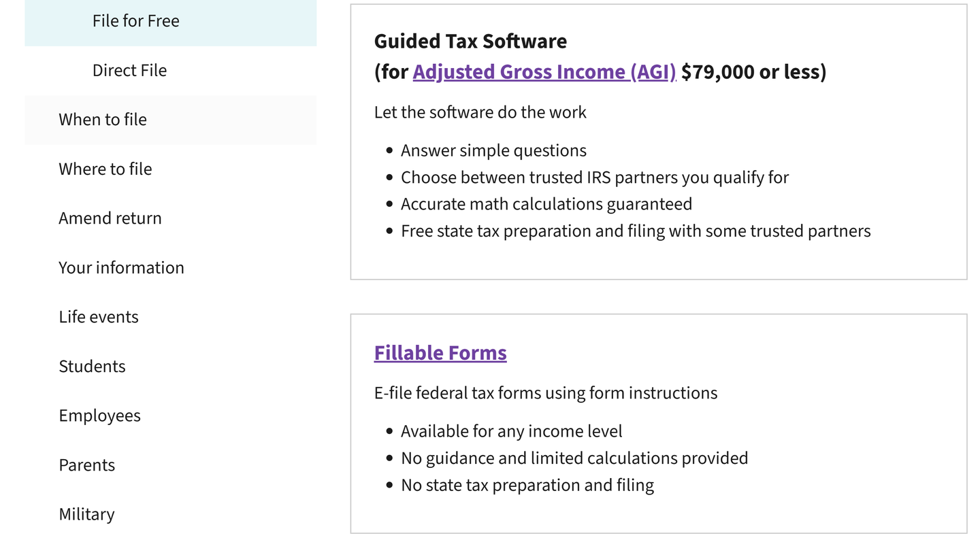Click the Guided Tax Software card
The width and height of the screenshot is (980, 540).
[x=659, y=142]
